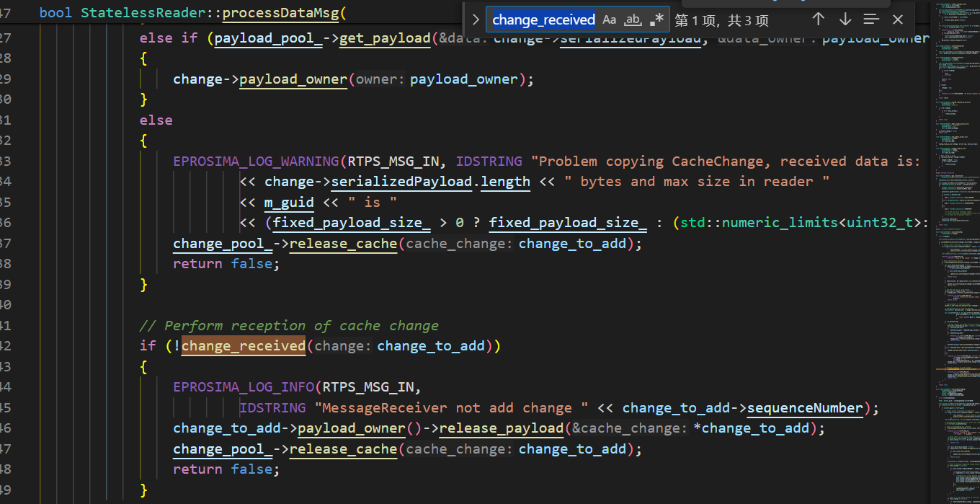Click the serializedPayload.length expression
This screenshot has height=504, width=980.
430,182
